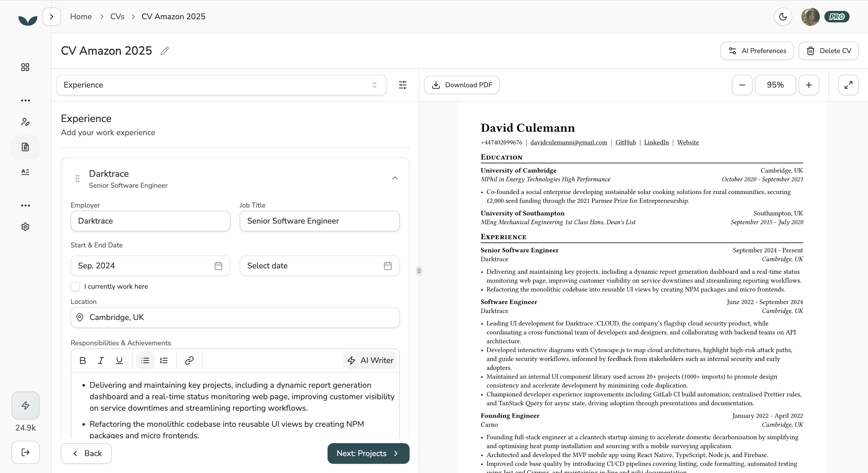868x473 pixels.
Task: Zoom out the preview with the minus button
Action: [742, 85]
